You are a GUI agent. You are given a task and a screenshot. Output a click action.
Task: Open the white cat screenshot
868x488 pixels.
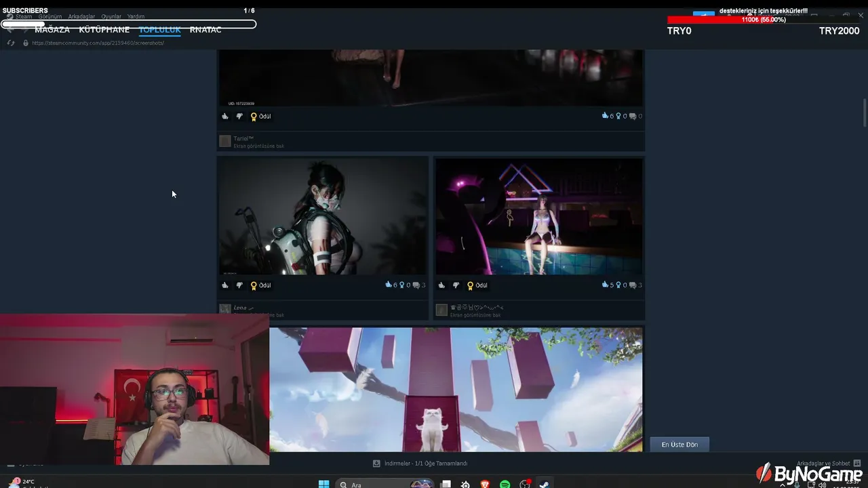tap(456, 389)
